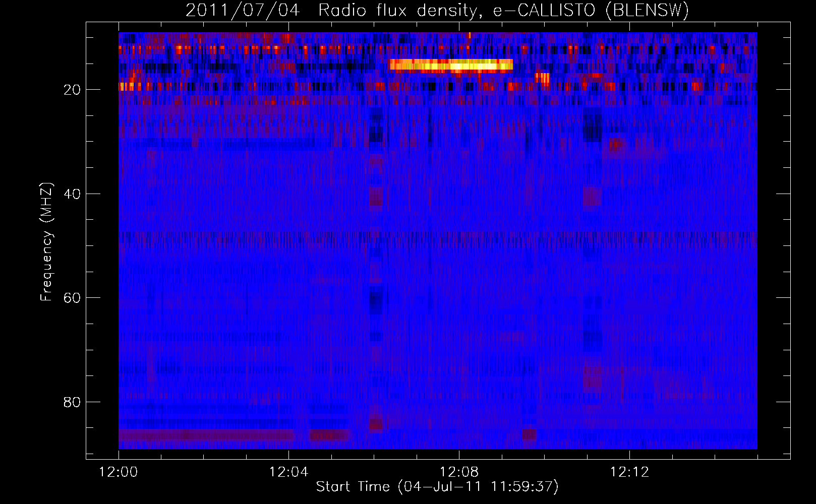Click the 12:12 time tick label
Image resolution: width=816 pixels, height=504 pixels.
click(629, 472)
